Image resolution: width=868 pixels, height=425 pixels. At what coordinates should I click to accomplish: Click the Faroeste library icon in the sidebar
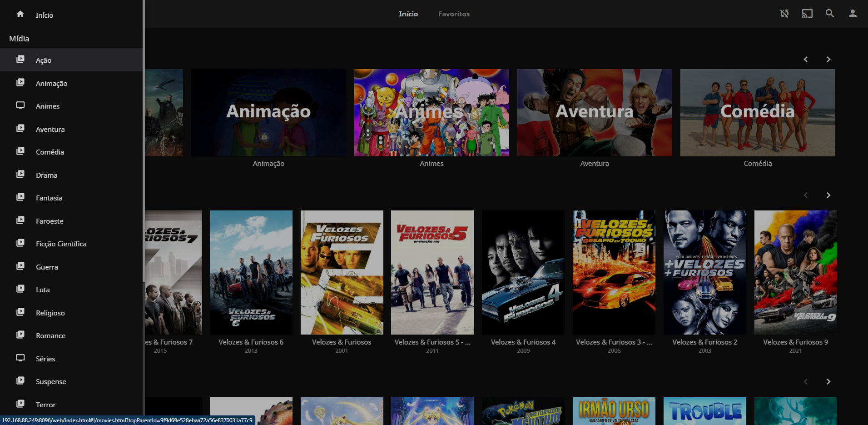[x=20, y=220]
